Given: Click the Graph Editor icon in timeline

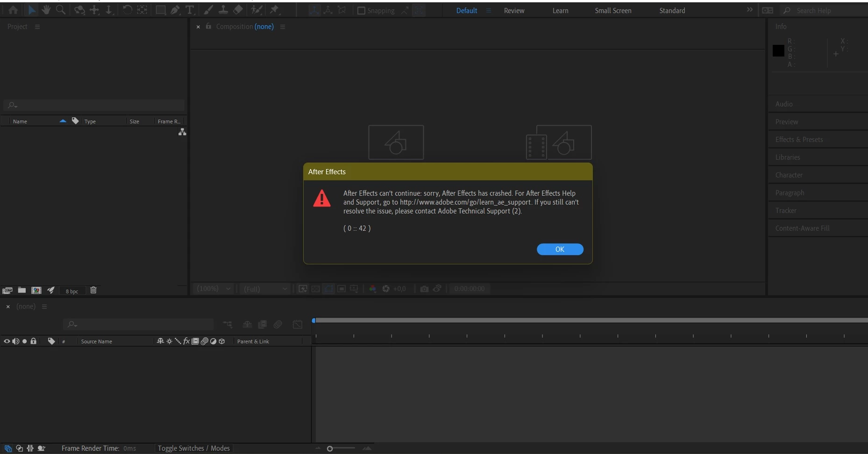Looking at the screenshot, I should tap(298, 324).
